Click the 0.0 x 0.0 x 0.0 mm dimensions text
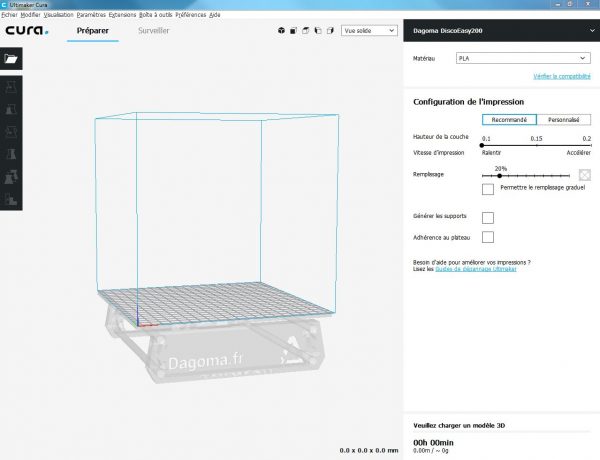Viewport: 600px width, 460px height. (369, 450)
